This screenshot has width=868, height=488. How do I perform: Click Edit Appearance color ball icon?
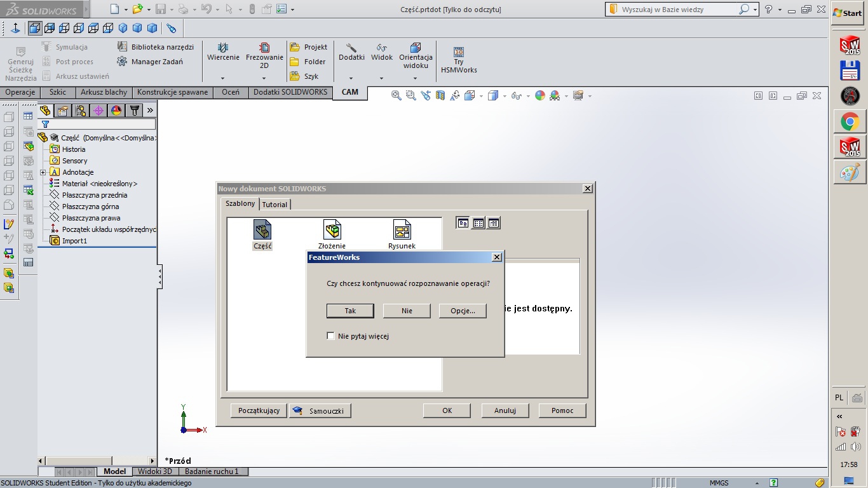pyautogui.click(x=540, y=95)
